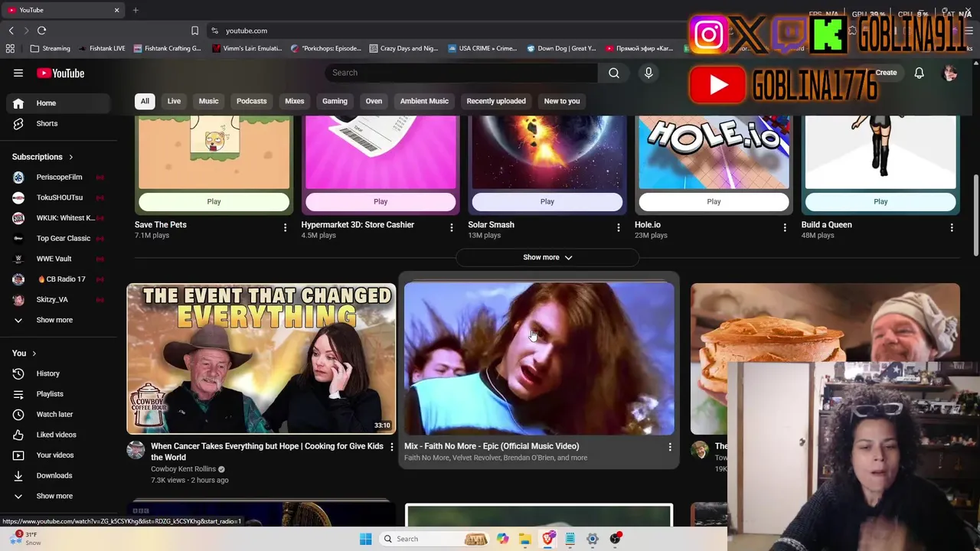Open Watch later list
This screenshot has width=980, height=551.
(58, 414)
